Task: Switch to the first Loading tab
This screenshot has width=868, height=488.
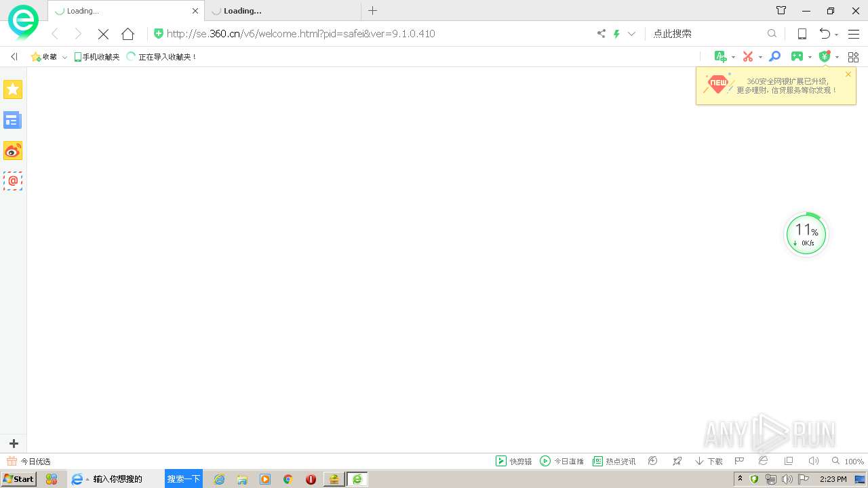Action: tap(126, 11)
